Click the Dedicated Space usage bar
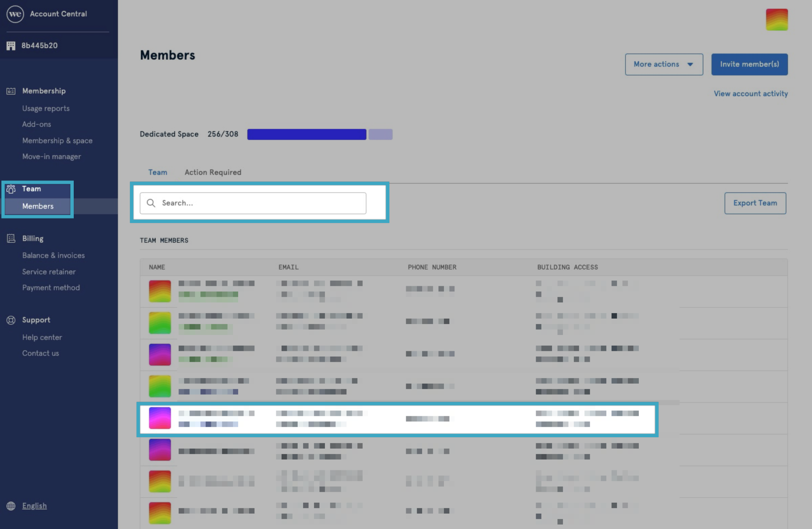 point(320,134)
